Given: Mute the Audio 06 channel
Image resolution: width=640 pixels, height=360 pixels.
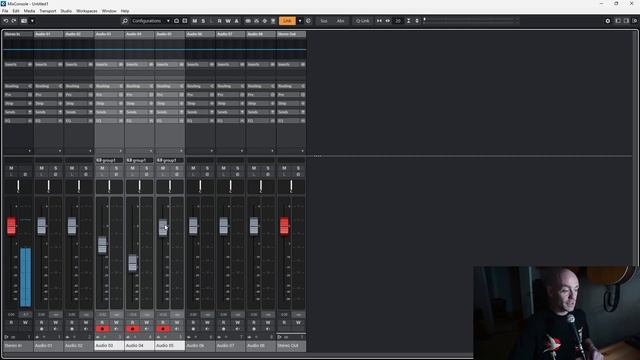Looking at the screenshot, I should coord(193,168).
